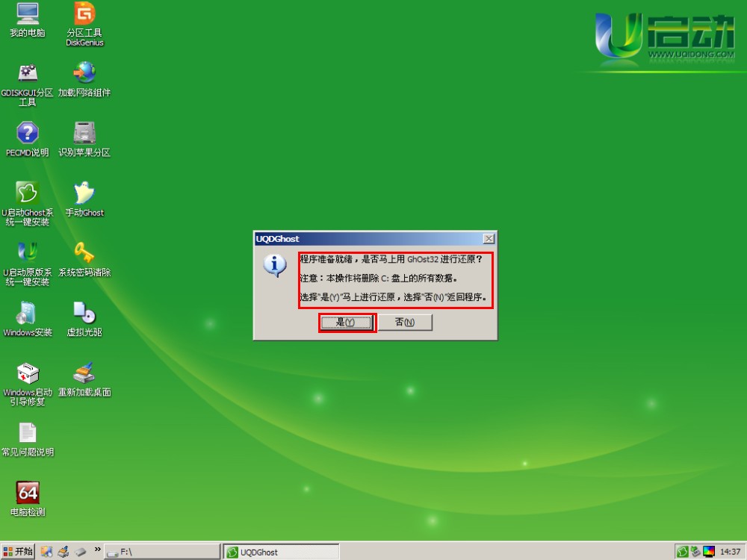Close the UQDGhost dialog
This screenshot has height=560, width=747.
pyautogui.click(x=489, y=239)
